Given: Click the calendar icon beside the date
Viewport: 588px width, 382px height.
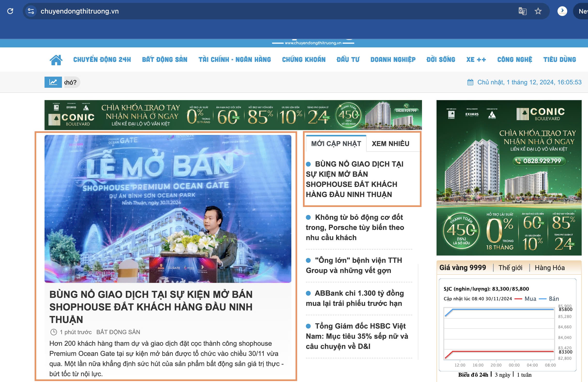Looking at the screenshot, I should pyautogui.click(x=470, y=82).
